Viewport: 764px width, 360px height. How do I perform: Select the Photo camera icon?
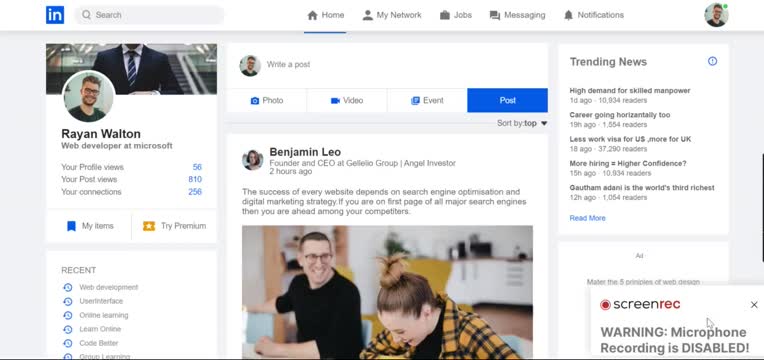click(x=255, y=101)
